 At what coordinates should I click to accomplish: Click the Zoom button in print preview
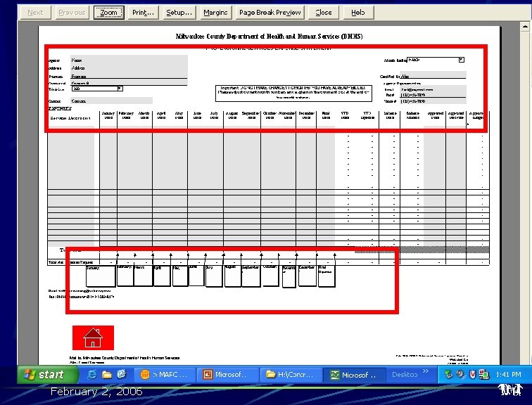tap(108, 13)
